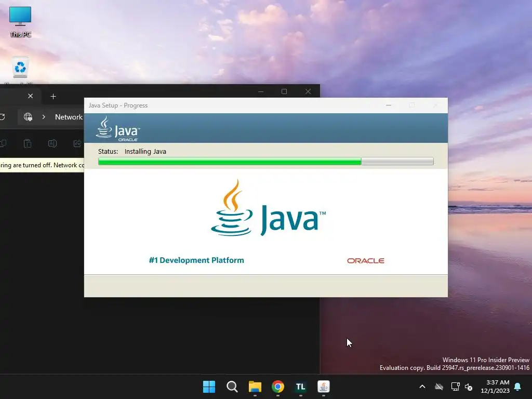Screen dimensions: 532x399
Task: Click the red ORACLE logo
Action: pyautogui.click(x=366, y=261)
